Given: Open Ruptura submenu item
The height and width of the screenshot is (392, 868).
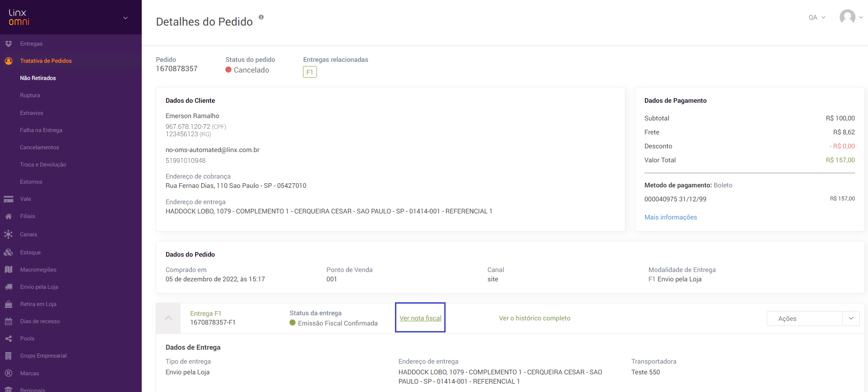Looking at the screenshot, I should [x=30, y=95].
